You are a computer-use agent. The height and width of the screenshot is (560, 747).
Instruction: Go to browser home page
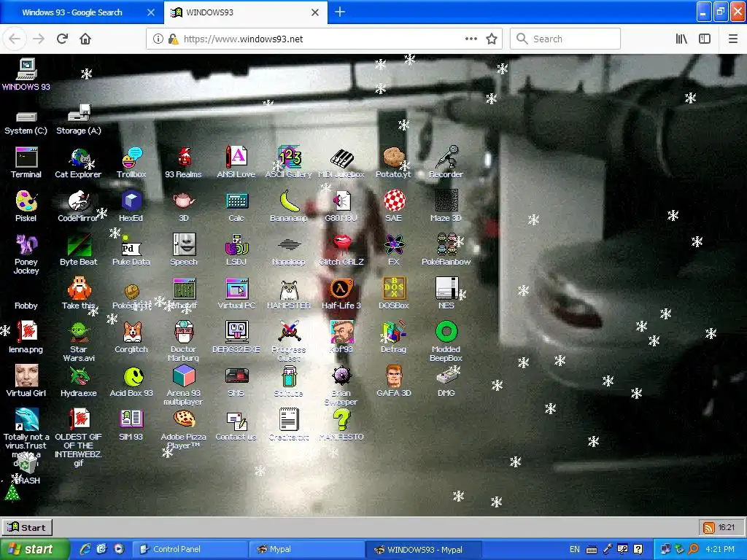pyautogui.click(x=85, y=39)
